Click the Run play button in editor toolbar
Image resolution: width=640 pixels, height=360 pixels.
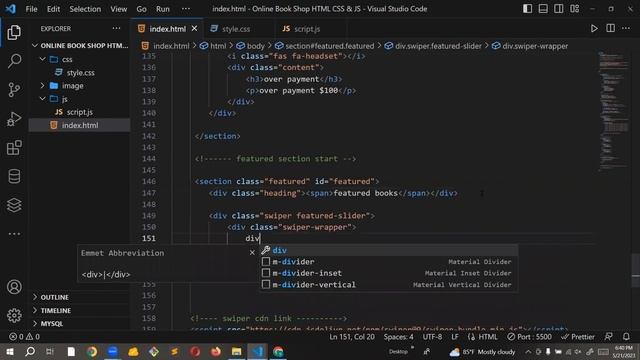[x=594, y=28]
